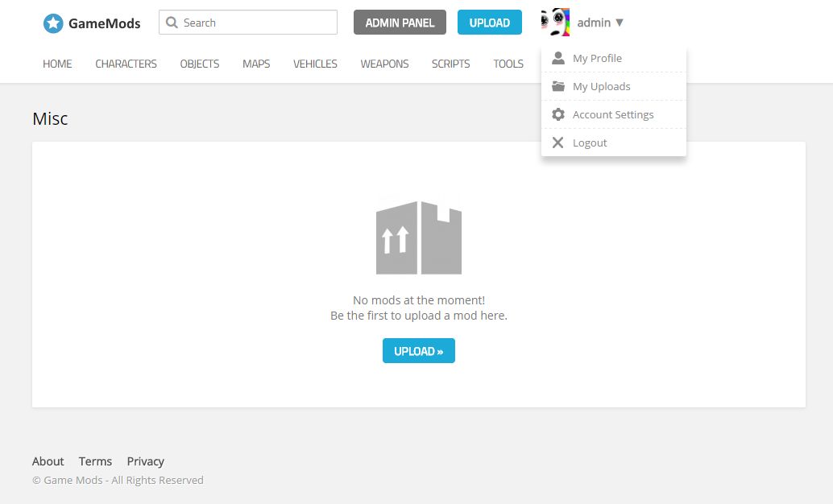This screenshot has width=833, height=504.
Task: Click the admin avatar image
Action: tap(556, 23)
